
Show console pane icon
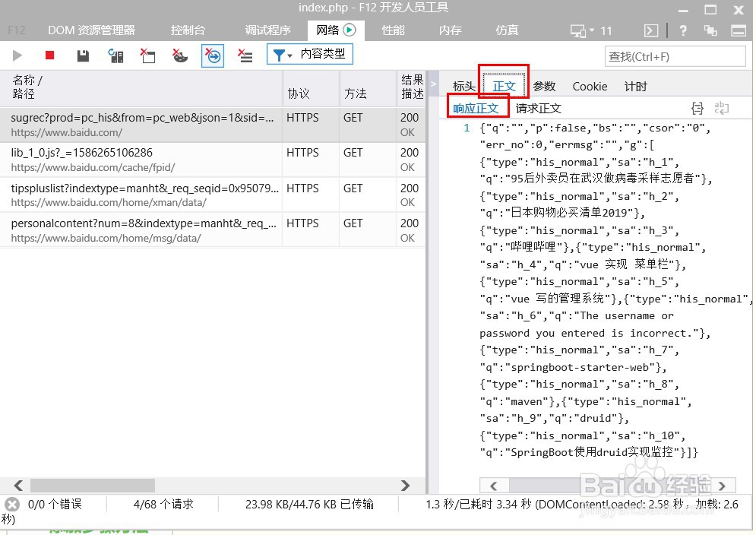[651, 31]
